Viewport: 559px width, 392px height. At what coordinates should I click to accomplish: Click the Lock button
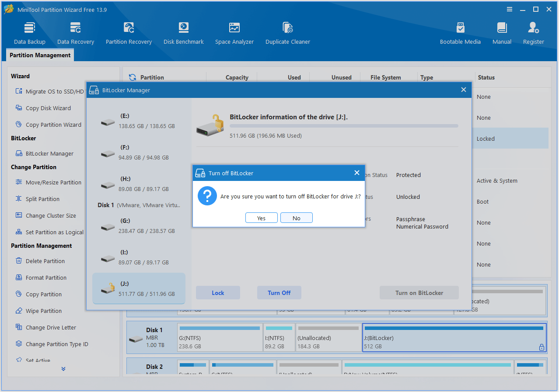click(x=218, y=293)
